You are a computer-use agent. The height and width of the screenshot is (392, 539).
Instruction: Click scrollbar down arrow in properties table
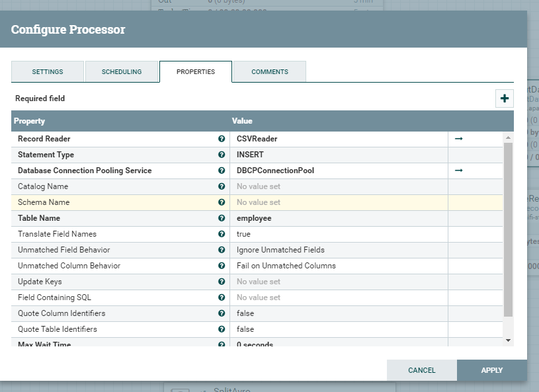tap(508, 340)
